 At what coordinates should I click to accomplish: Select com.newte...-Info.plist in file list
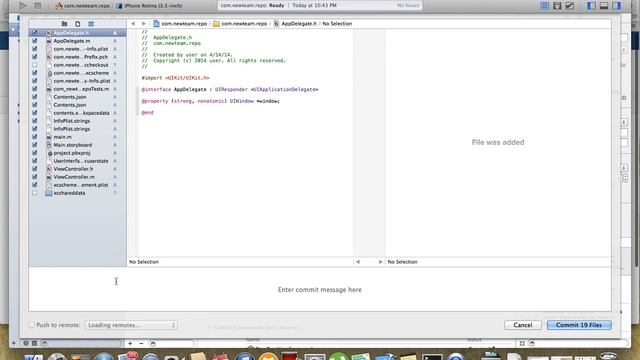pos(78,49)
